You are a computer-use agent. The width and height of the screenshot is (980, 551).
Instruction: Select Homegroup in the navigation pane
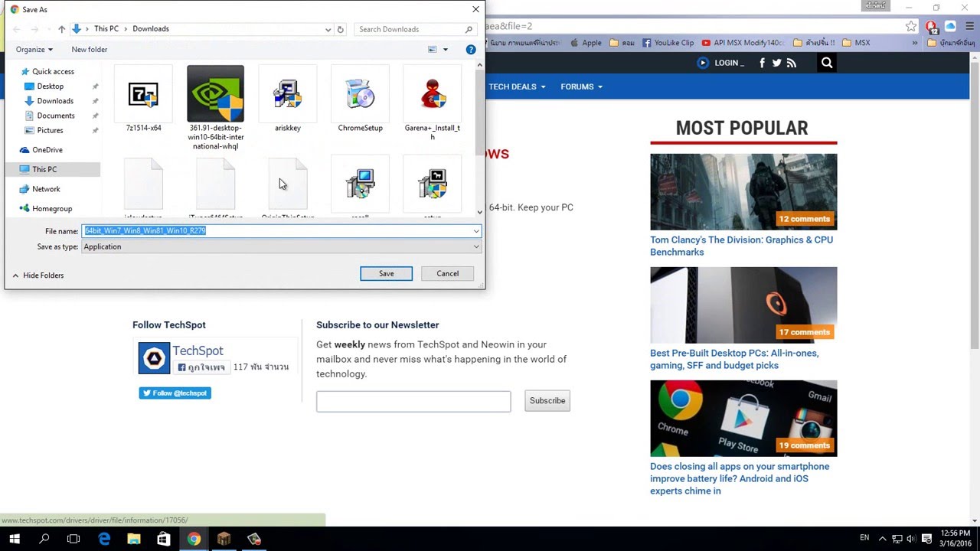pyautogui.click(x=51, y=209)
